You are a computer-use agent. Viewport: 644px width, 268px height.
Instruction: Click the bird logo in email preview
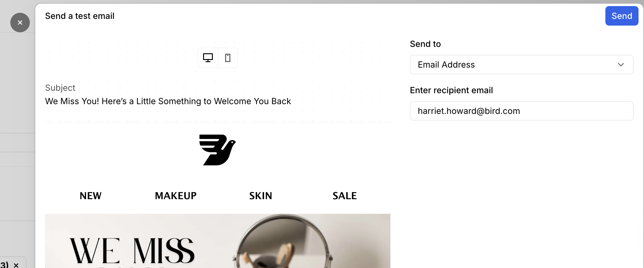point(217,150)
